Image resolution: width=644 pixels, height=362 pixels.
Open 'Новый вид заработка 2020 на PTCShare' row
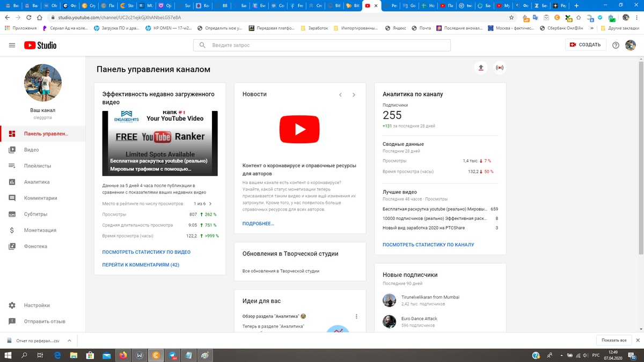pos(440,228)
